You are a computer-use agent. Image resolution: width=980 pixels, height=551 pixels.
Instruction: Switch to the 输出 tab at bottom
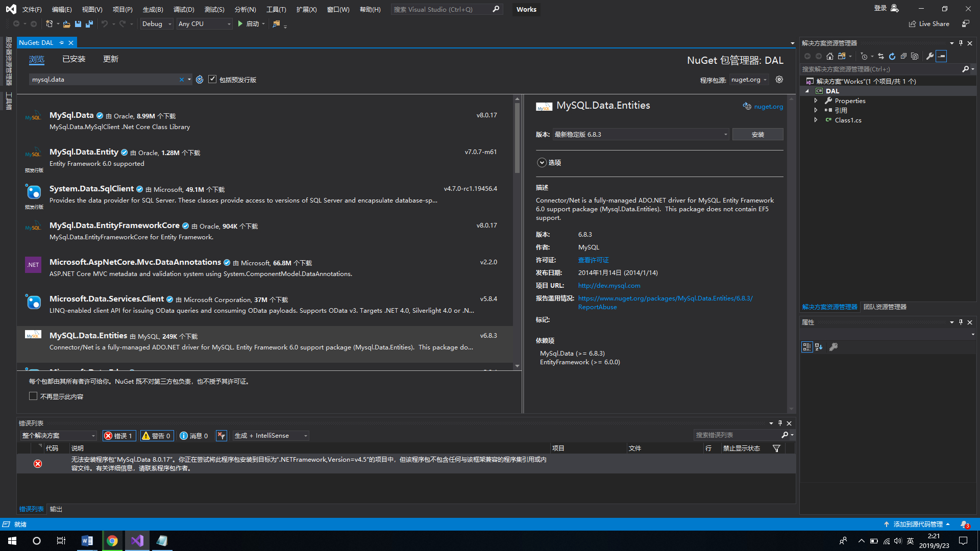[56, 509]
